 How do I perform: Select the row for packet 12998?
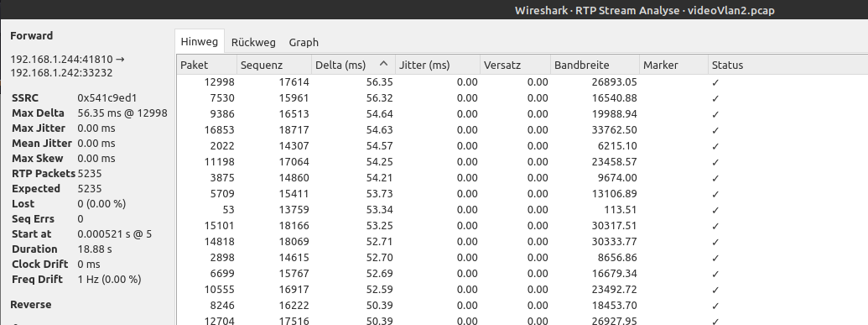point(522,82)
